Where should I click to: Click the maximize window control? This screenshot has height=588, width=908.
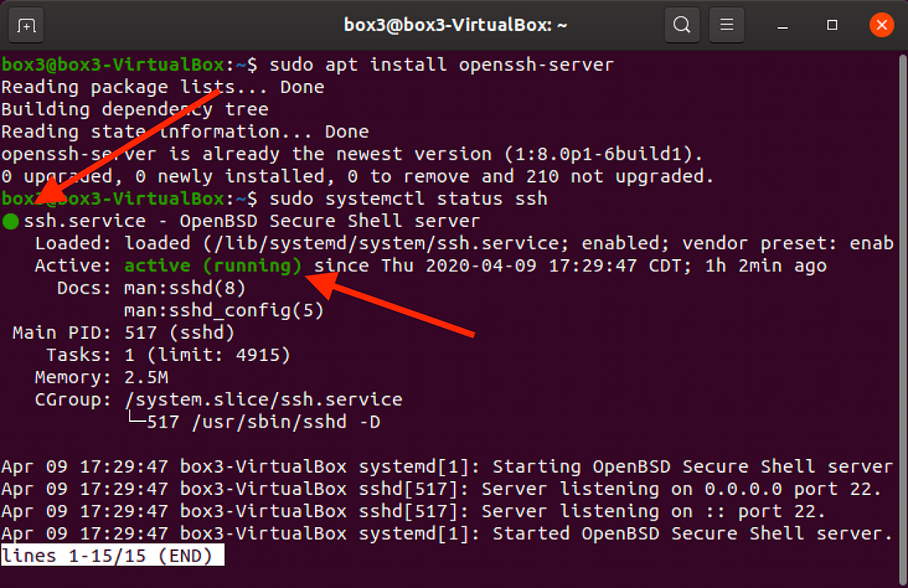[x=831, y=26]
